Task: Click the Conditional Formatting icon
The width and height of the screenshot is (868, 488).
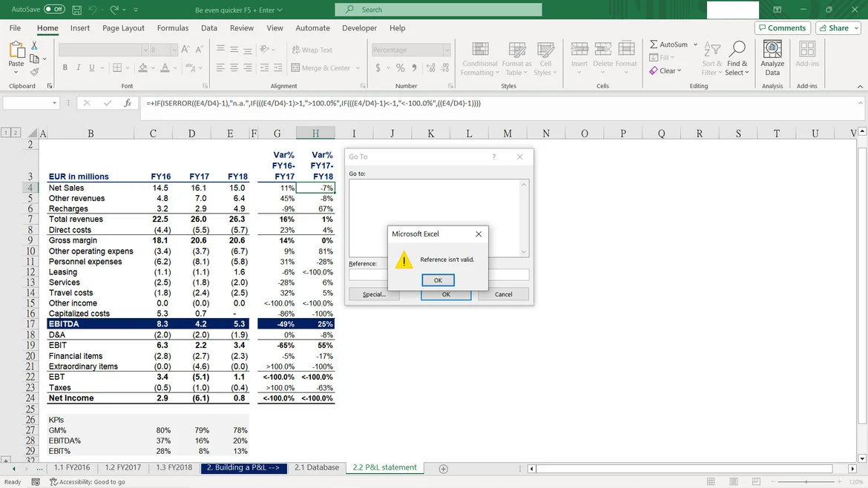Action: click(479, 58)
